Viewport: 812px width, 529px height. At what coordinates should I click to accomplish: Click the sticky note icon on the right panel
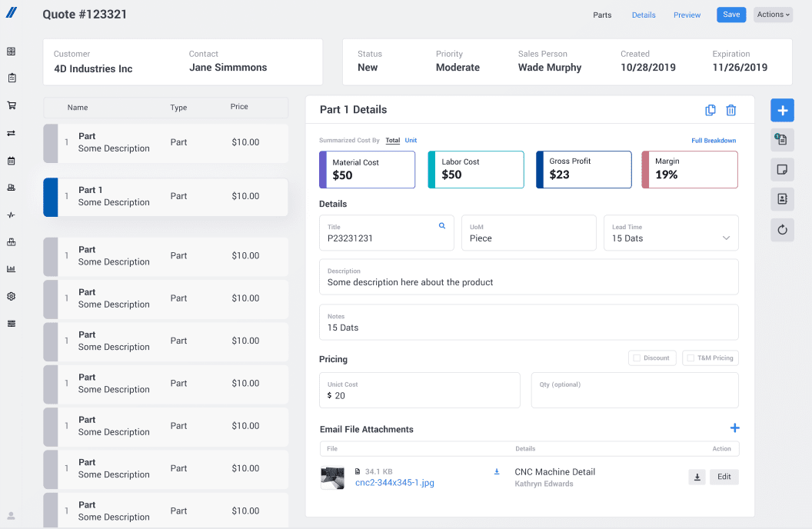782,169
